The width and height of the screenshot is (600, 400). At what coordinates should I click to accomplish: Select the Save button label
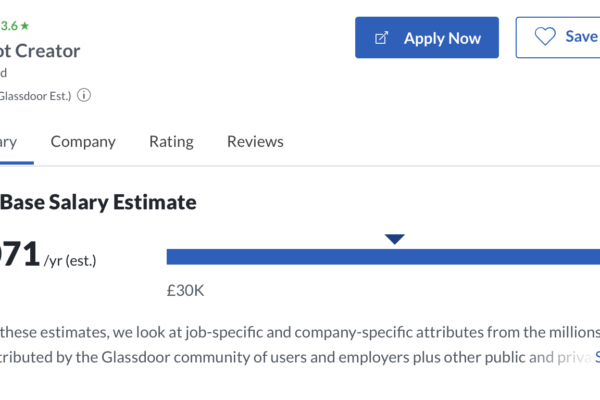tap(581, 36)
